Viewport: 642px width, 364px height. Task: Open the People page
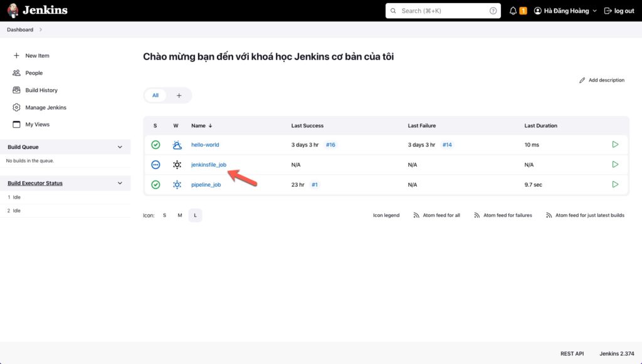pos(34,73)
